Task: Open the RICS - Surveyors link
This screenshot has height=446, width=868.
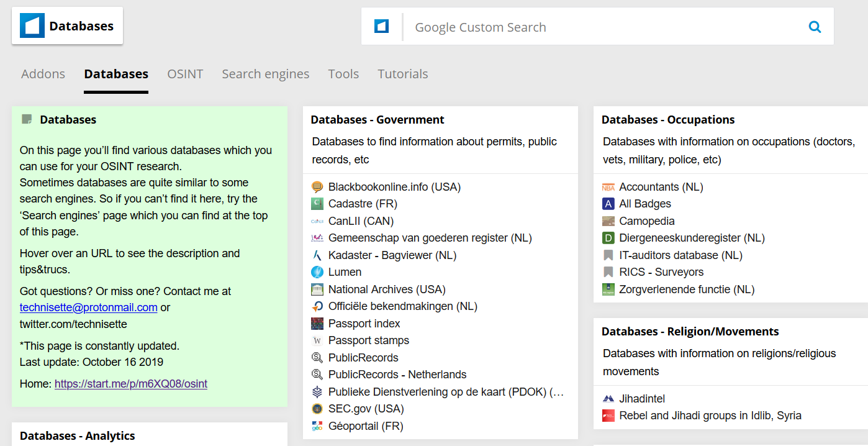Action: click(662, 272)
